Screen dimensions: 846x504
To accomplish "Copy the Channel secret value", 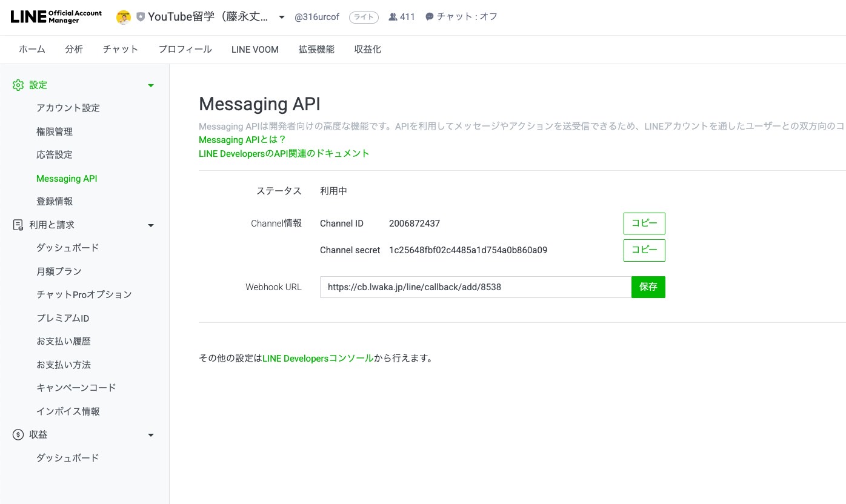I will click(x=644, y=250).
